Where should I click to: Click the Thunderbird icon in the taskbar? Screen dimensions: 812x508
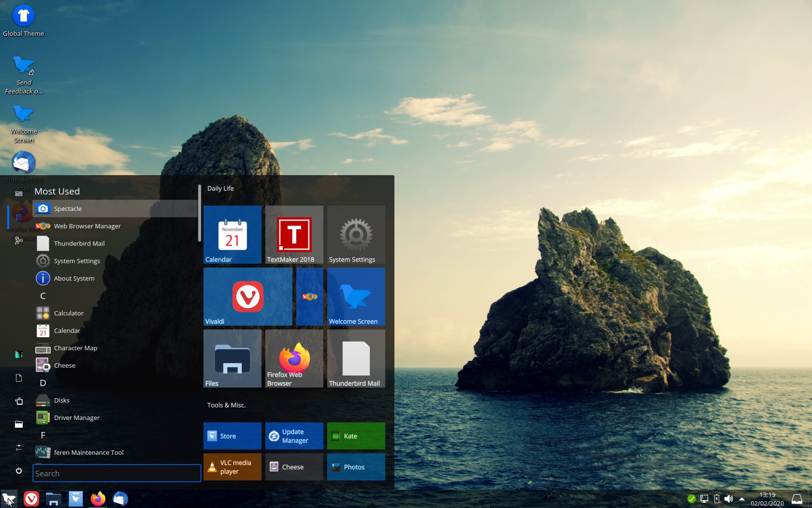click(x=120, y=498)
